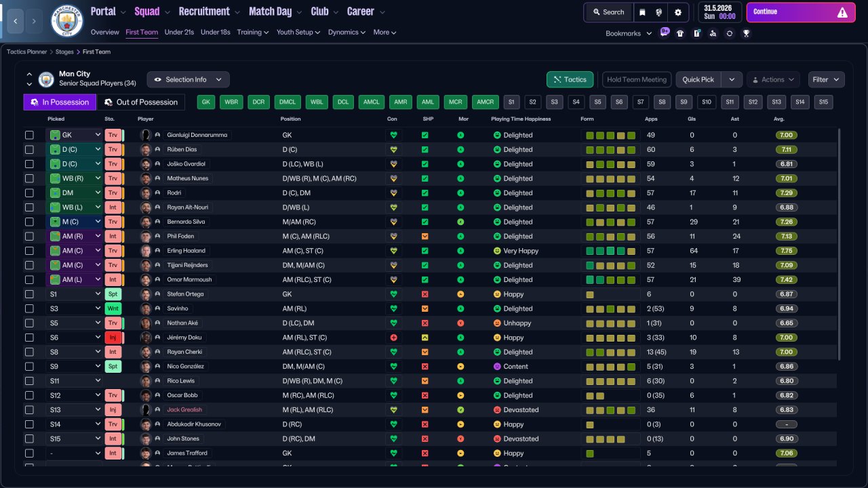Image resolution: width=868 pixels, height=488 pixels.
Task: Click the bookmark icon next to Search
Action: pyautogui.click(x=642, y=12)
